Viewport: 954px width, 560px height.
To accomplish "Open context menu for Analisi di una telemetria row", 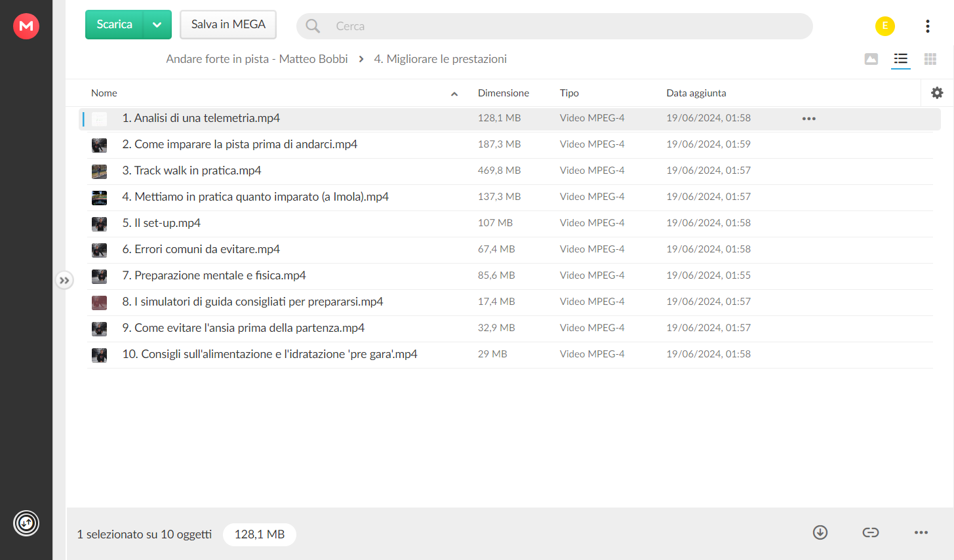I will 809,119.
